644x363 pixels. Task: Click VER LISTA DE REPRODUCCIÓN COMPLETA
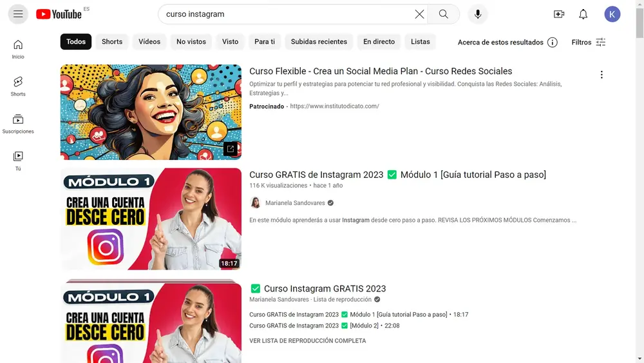[308, 341]
